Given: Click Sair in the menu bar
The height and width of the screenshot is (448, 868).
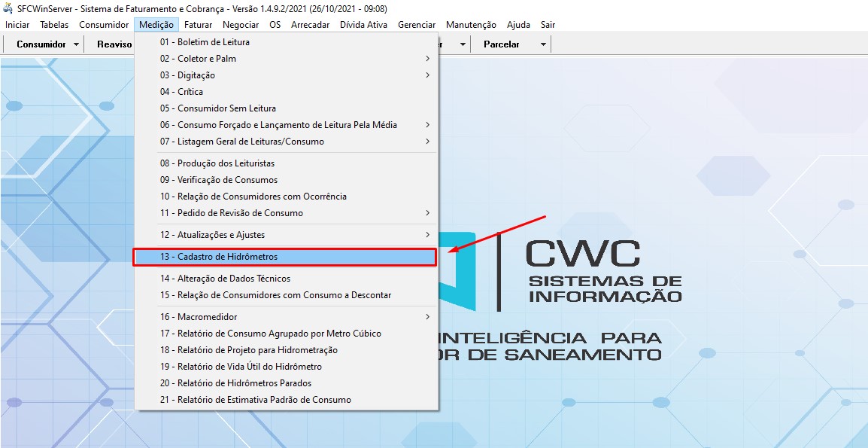Looking at the screenshot, I should click(x=548, y=25).
